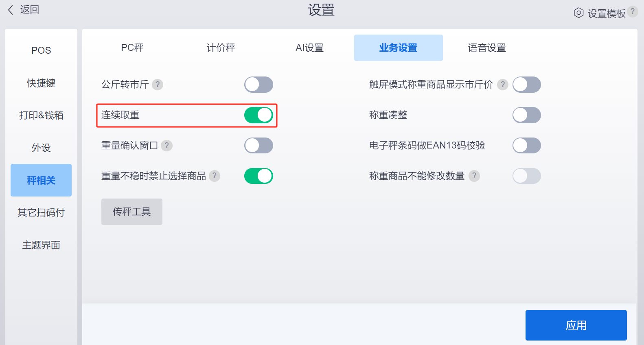The width and height of the screenshot is (644, 345).
Task: Click the help icon next to 设置模板
Action: pyautogui.click(x=633, y=11)
